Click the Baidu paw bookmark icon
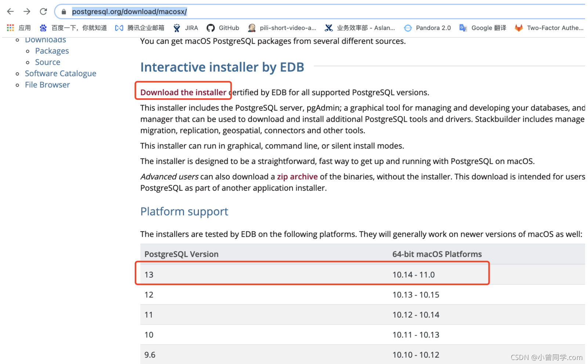 coord(43,28)
